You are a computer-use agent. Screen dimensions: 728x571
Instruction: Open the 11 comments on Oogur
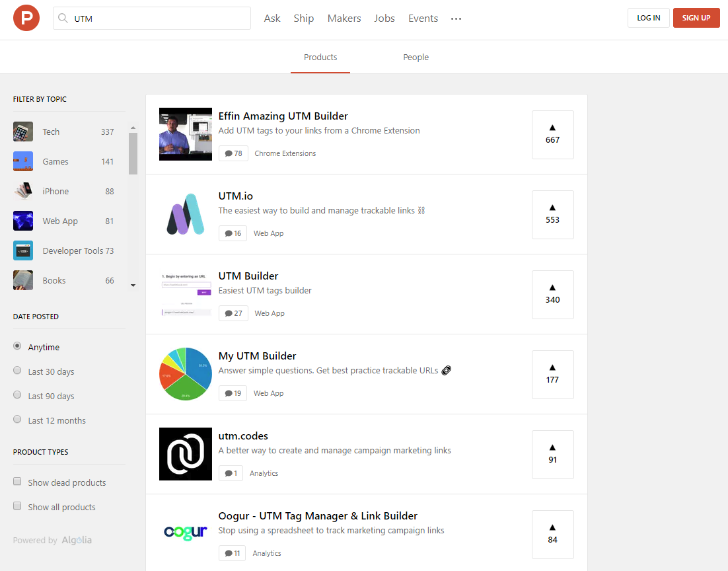coord(232,553)
